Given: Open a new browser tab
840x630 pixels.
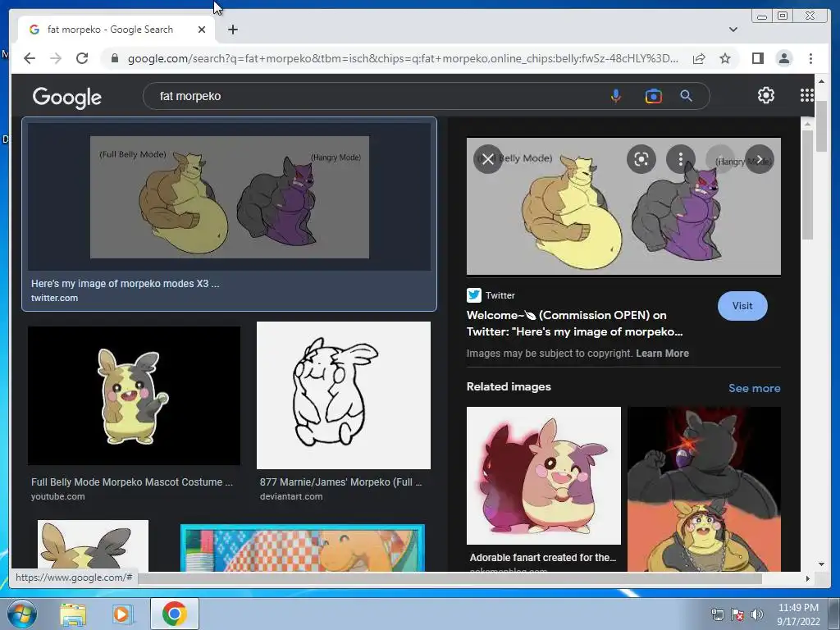Looking at the screenshot, I should click(x=232, y=30).
